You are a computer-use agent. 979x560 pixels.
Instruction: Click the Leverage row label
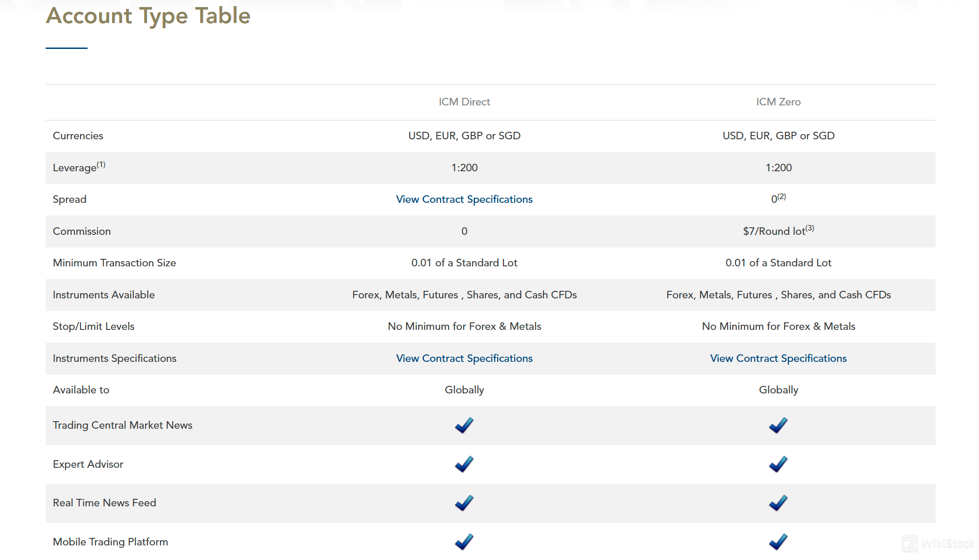click(79, 168)
